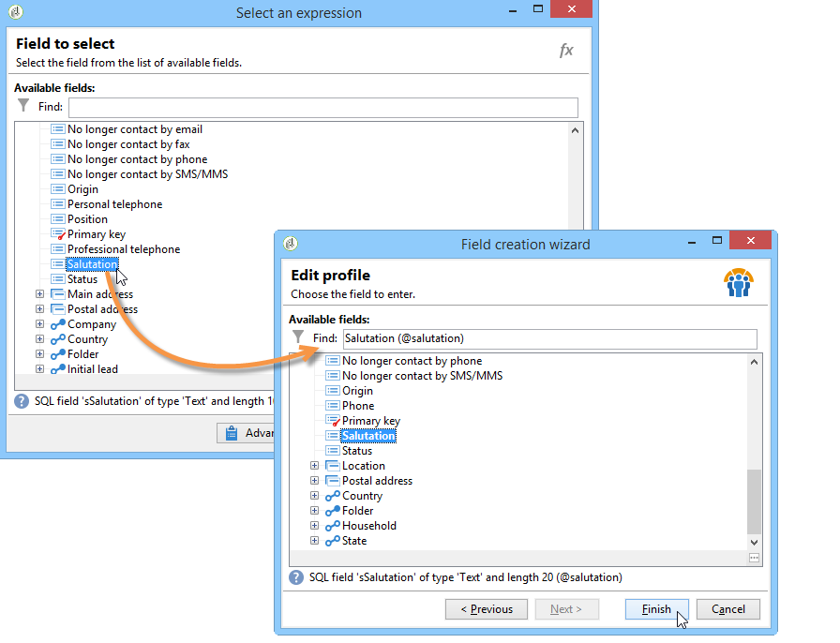Viewport: 840px width, 643px height.
Task: Select 'No longer contact by SMS/MMS' in Select an expression
Action: click(x=148, y=174)
